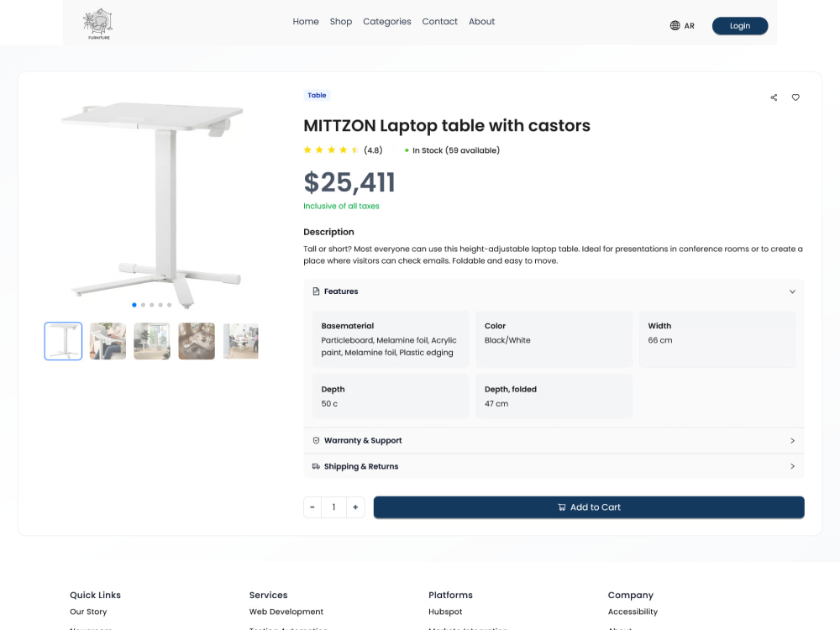Click the Color Black/White card
840x630 pixels.
click(554, 339)
